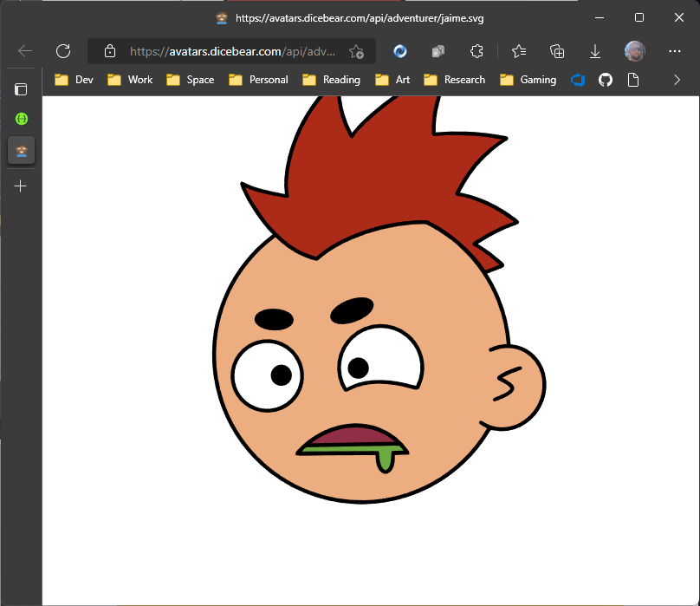
Task: Open the profile picture account switcher
Action: tap(635, 51)
